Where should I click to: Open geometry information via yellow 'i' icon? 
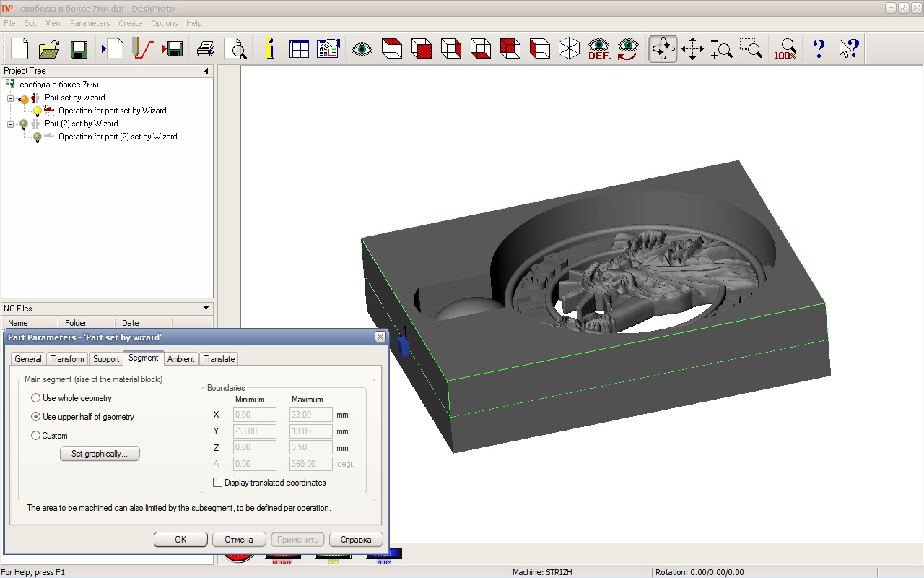[x=269, y=49]
